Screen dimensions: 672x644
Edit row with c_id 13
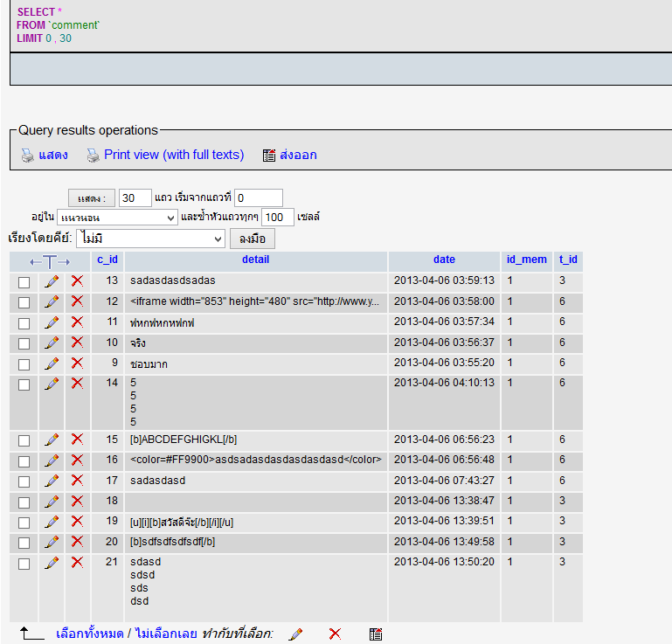[x=52, y=281]
